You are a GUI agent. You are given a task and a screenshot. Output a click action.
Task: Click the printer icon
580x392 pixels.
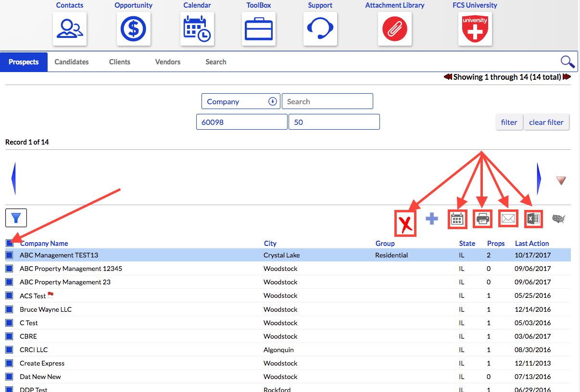483,219
